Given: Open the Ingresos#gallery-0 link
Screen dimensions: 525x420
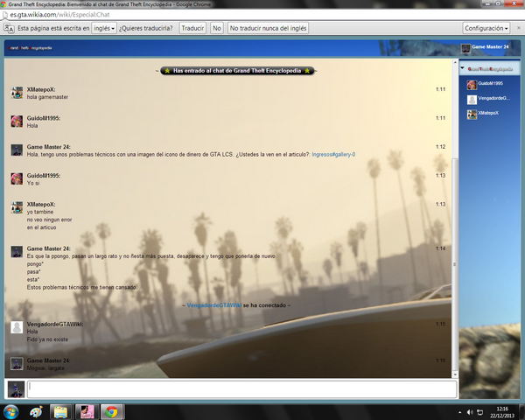Looking at the screenshot, I should coord(333,154).
